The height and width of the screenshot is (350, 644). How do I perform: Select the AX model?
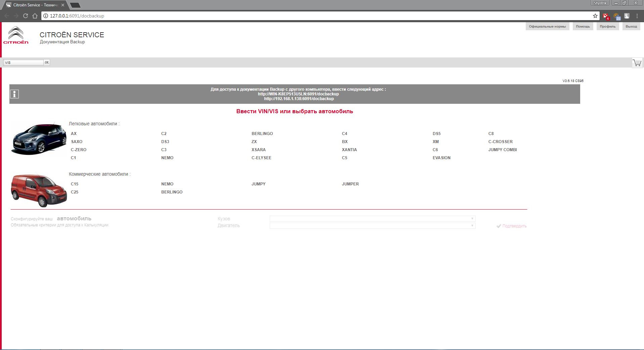74,134
